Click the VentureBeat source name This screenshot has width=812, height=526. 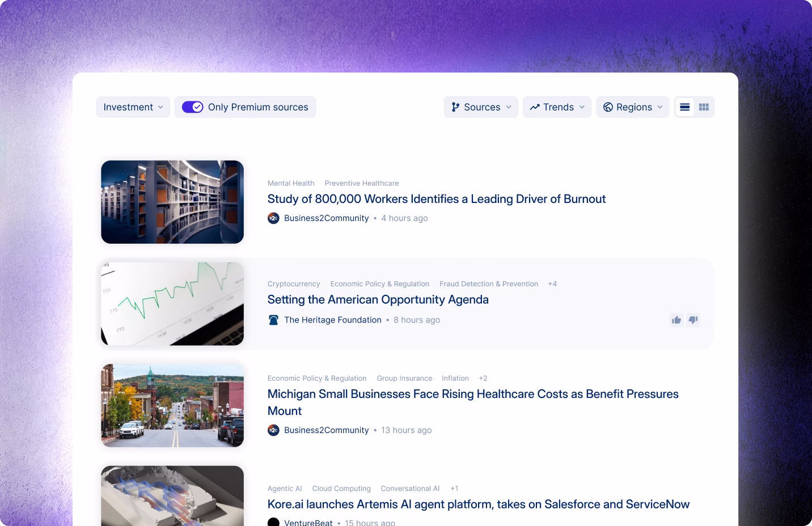pyautogui.click(x=308, y=523)
